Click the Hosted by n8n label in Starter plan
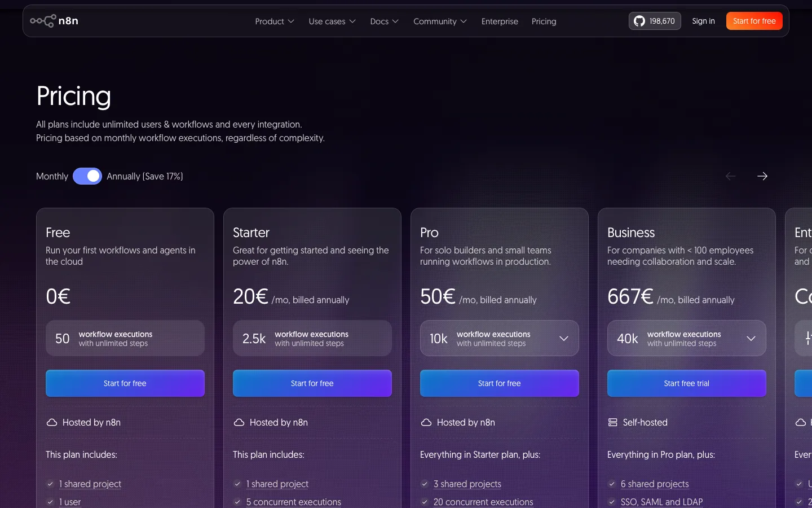The width and height of the screenshot is (812, 508). click(279, 422)
